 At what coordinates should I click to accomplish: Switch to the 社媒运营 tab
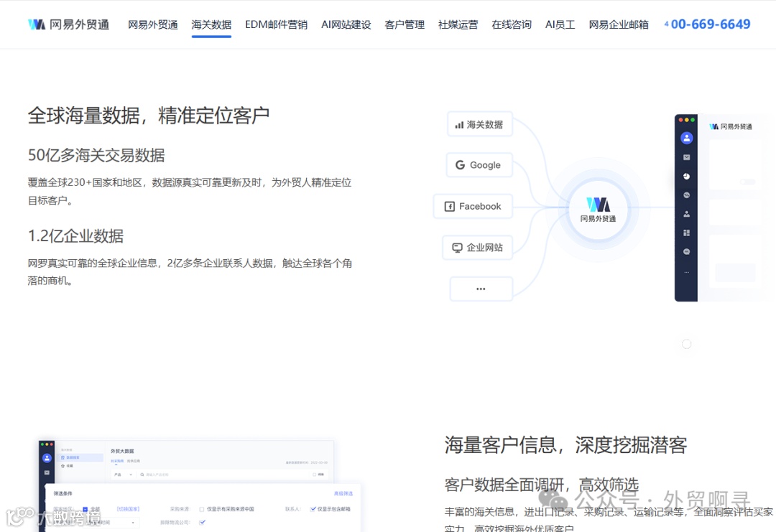[x=458, y=24]
